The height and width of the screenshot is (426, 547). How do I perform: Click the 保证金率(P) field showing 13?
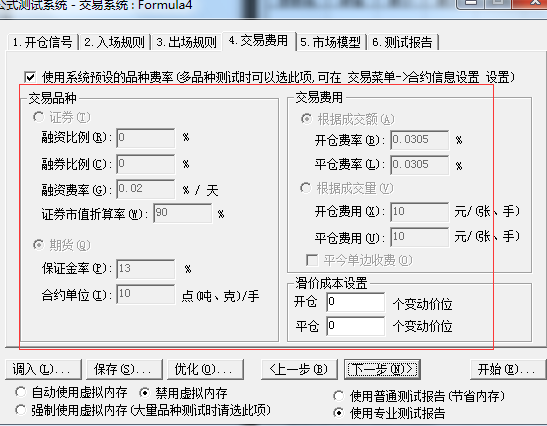point(145,269)
